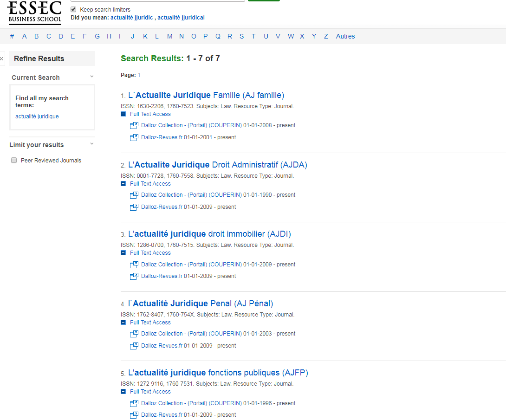
Task: Click the search input field at top
Action: [x=157, y=0]
